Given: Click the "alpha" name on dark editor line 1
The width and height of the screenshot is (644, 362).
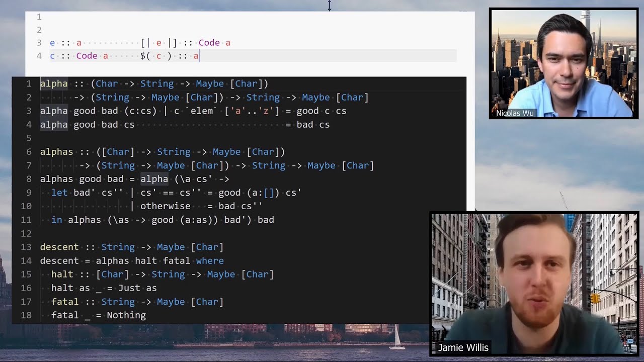Looking at the screenshot, I should [x=54, y=83].
